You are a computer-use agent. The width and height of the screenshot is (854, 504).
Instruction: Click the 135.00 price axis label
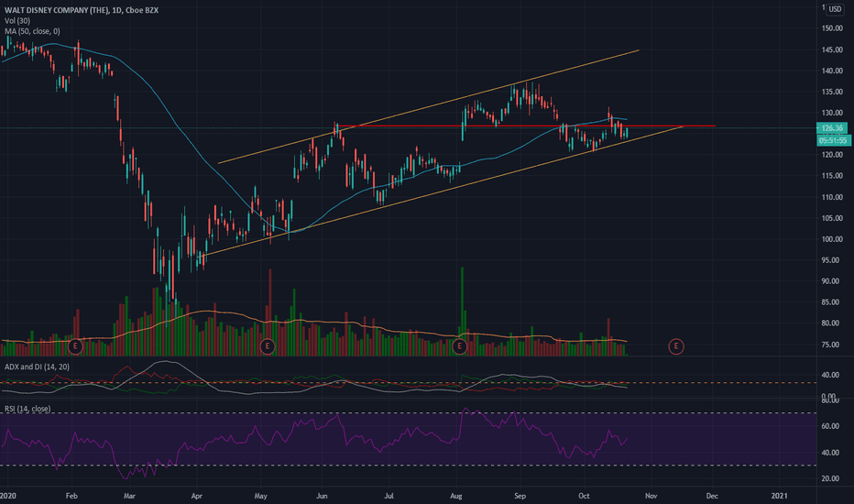tap(832, 92)
